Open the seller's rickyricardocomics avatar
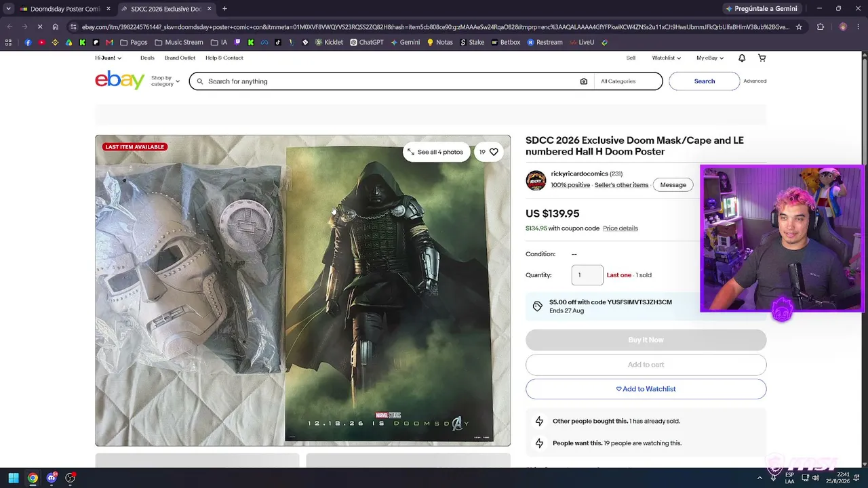The height and width of the screenshot is (488, 868). tap(536, 180)
